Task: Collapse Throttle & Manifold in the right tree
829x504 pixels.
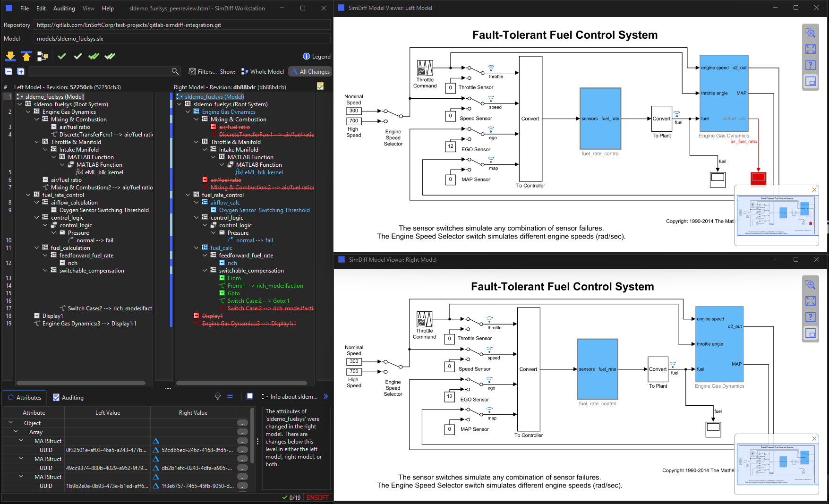Action: pos(196,142)
